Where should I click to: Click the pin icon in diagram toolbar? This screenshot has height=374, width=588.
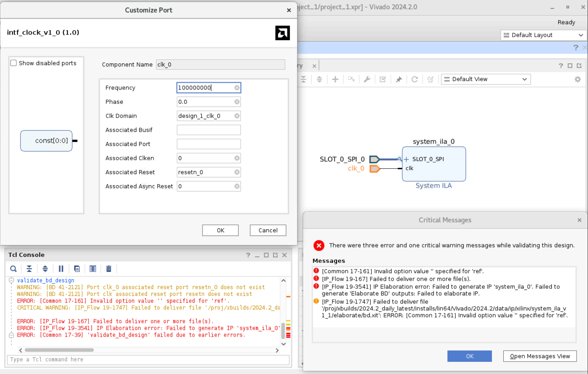pyautogui.click(x=399, y=79)
